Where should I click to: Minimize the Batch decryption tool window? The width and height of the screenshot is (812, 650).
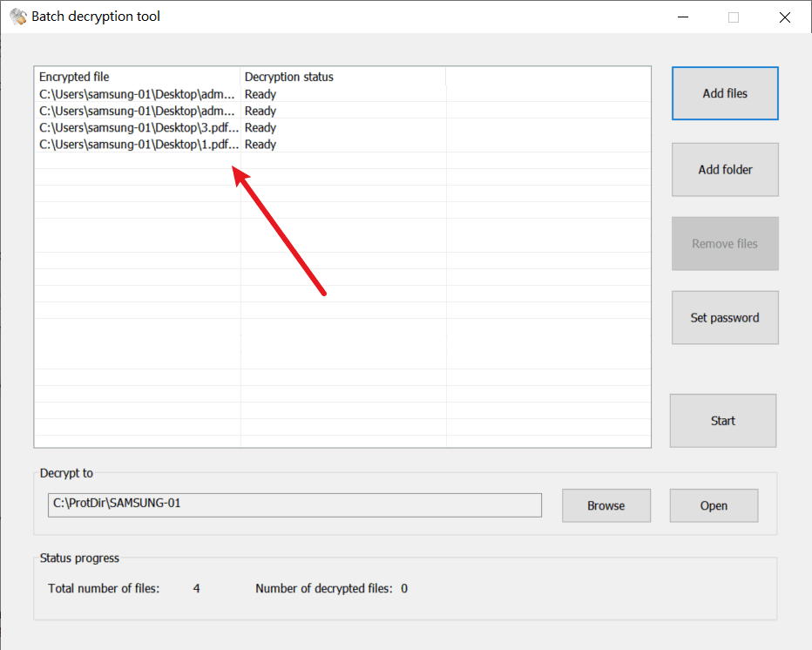[684, 17]
